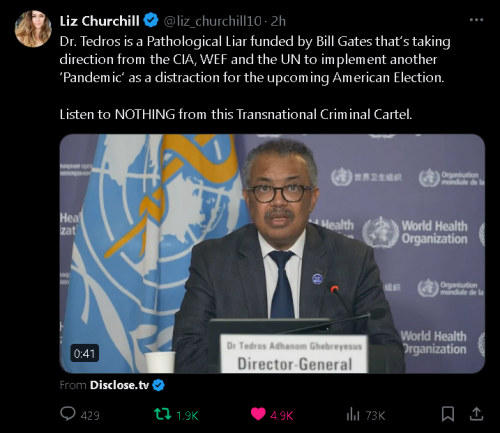Click the 1.9K reposts count
The width and height of the screenshot is (500, 433).
click(187, 416)
